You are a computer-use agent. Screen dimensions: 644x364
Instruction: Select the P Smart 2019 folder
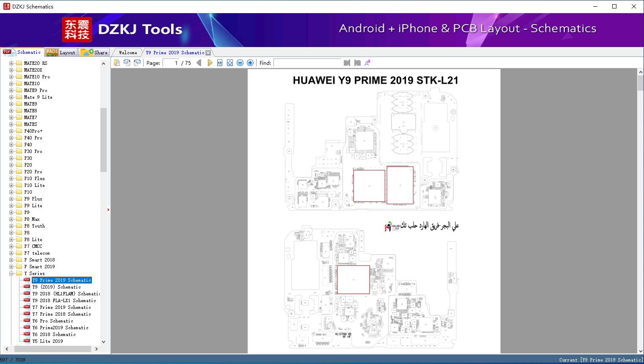[39, 267]
